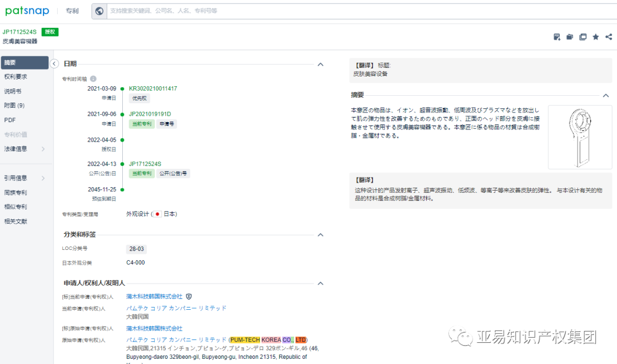
Task: Collapse the left navigation with arrow button
Action: tap(54, 63)
